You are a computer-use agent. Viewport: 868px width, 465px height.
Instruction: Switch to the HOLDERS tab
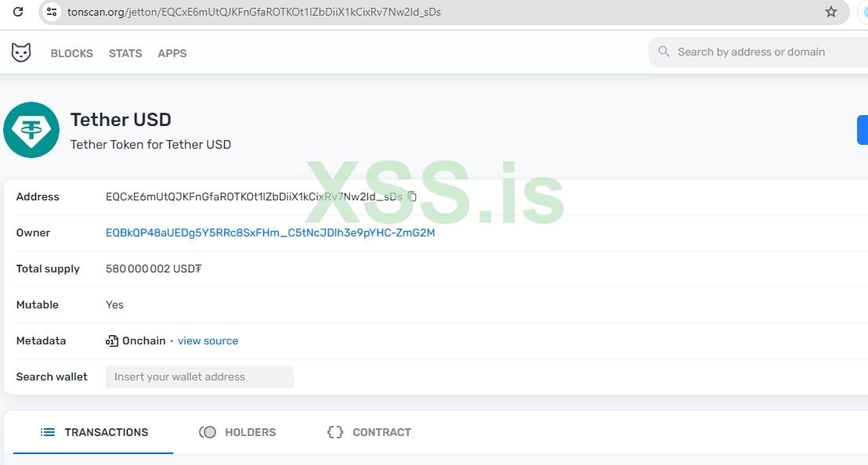(x=237, y=432)
